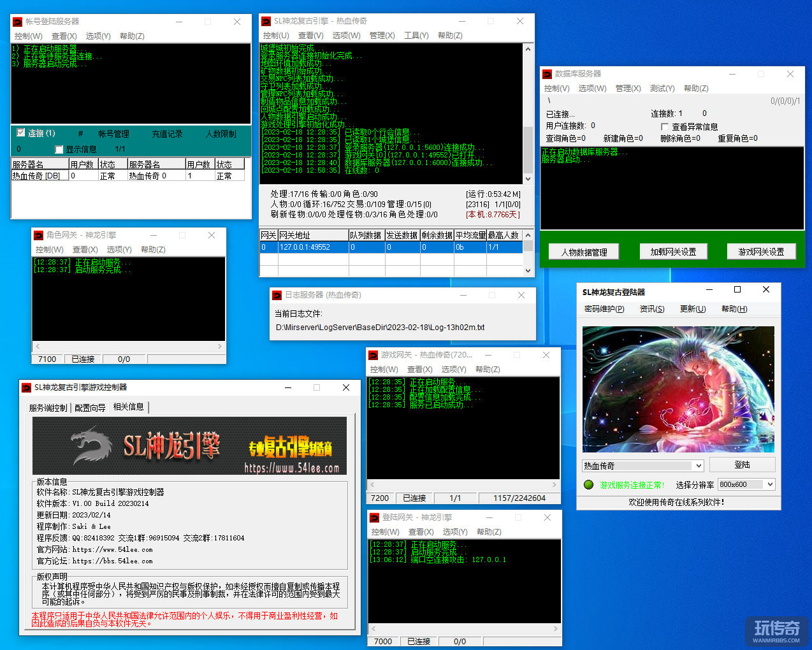Viewport: 812px width, 650px height.
Task: Switch to the 服务端控制 tab
Action: 48,408
